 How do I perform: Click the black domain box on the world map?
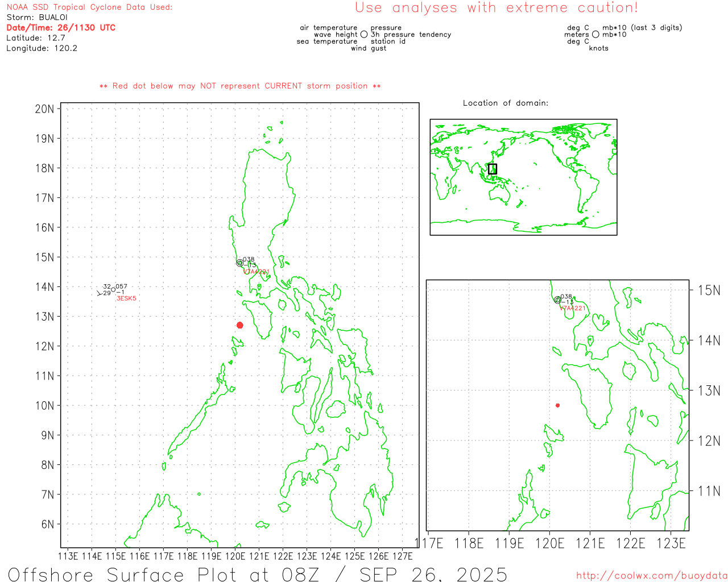(493, 169)
